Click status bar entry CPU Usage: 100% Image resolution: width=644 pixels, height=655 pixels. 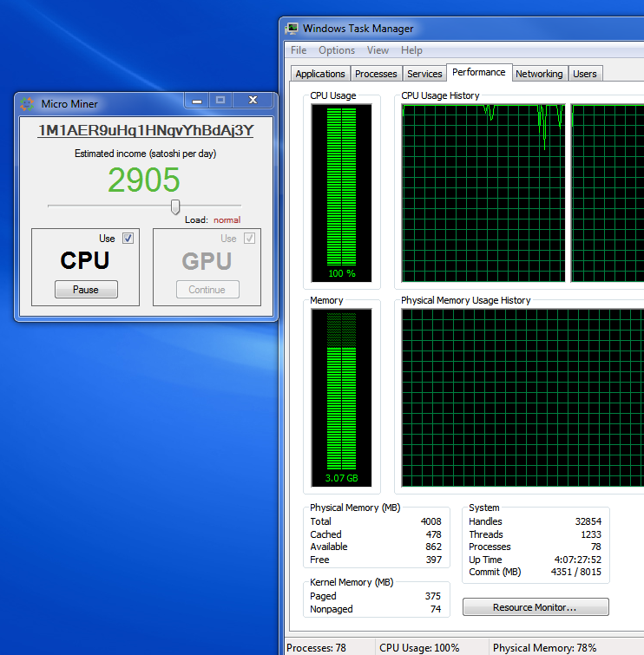tap(419, 648)
